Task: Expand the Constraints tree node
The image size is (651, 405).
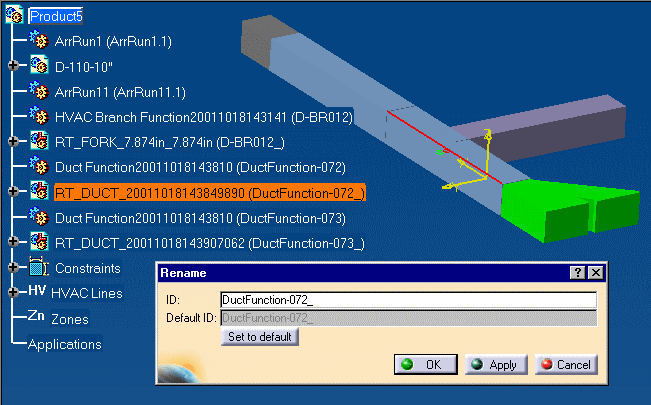Action: 13,268
